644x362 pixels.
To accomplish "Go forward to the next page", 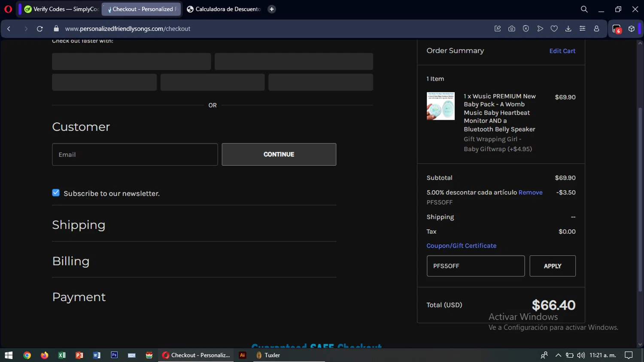I will pyautogui.click(x=26, y=29).
